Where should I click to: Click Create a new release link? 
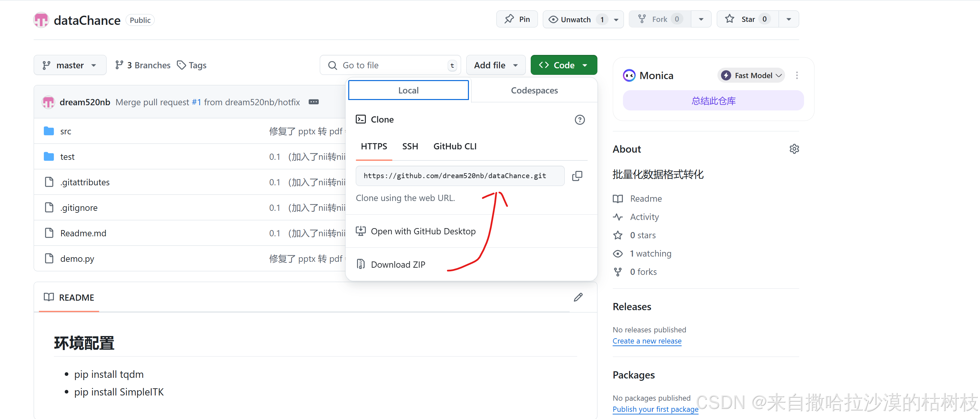pos(647,341)
